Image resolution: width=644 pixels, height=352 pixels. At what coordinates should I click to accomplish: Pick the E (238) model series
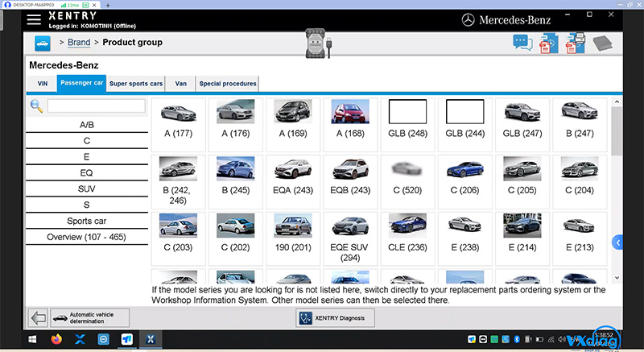pos(465,238)
